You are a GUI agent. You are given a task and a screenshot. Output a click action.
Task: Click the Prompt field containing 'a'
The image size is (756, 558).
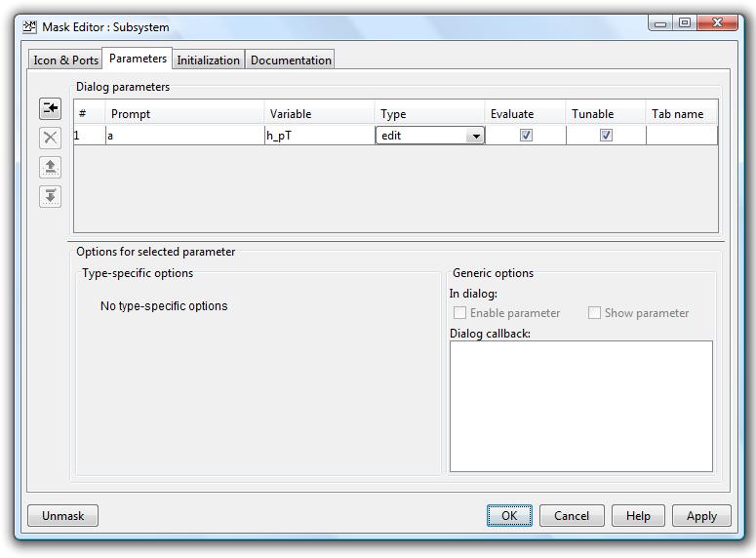183,136
